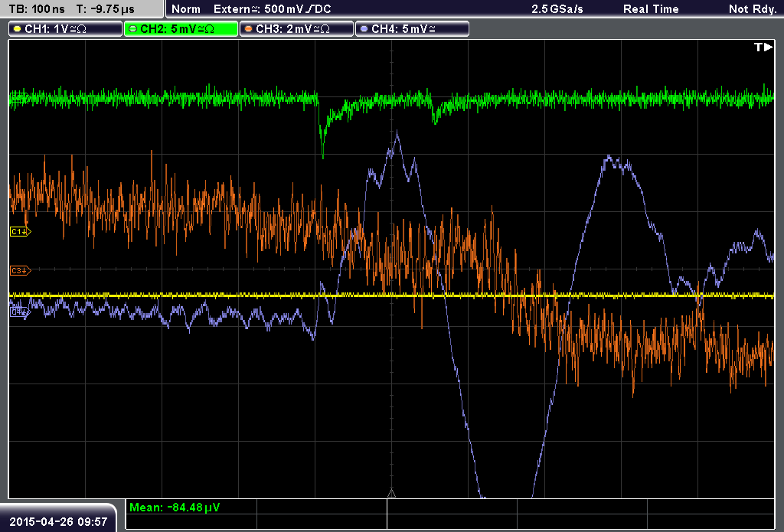This screenshot has width=784, height=532.
Task: Click the C4 blue ground level marker
Action: [x=20, y=312]
